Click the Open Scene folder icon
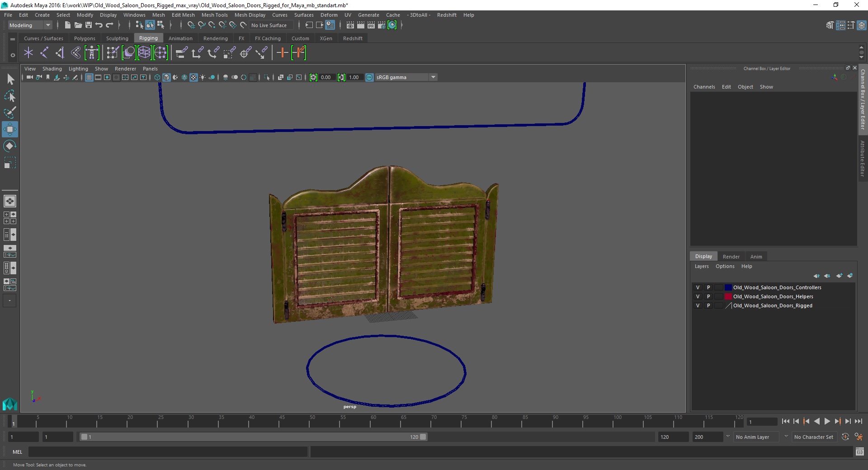The image size is (868, 470). pos(78,25)
